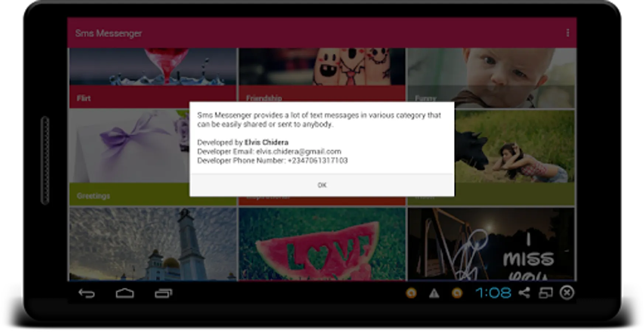The image size is (644, 332).
Task: Open the recent apps navigation icon
Action: pyautogui.click(x=163, y=293)
